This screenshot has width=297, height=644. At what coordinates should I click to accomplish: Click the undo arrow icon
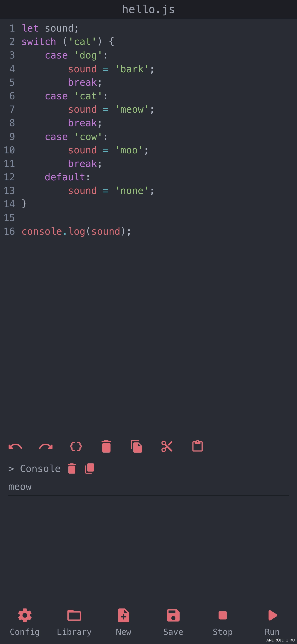tap(15, 447)
